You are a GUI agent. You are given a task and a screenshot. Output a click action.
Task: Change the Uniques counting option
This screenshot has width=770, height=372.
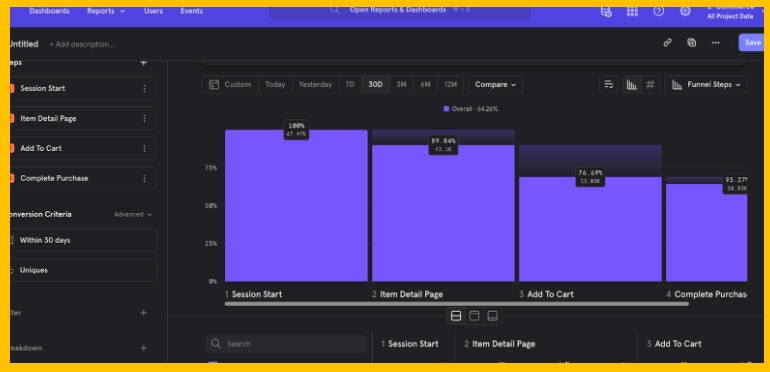(83, 270)
